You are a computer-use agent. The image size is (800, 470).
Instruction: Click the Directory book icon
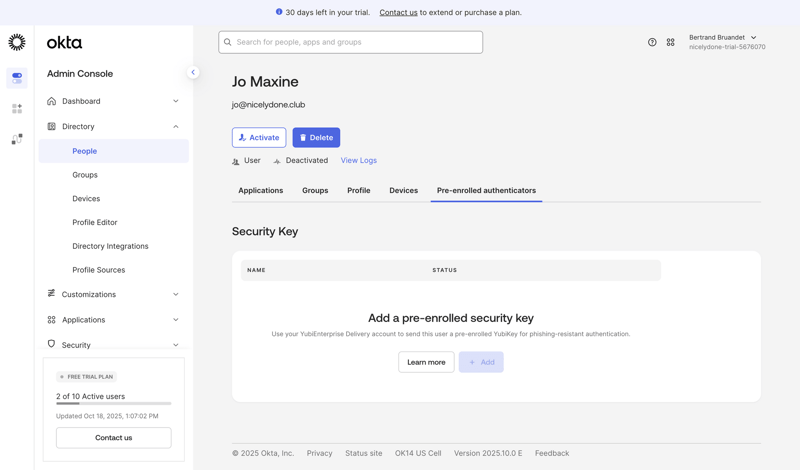(52, 127)
